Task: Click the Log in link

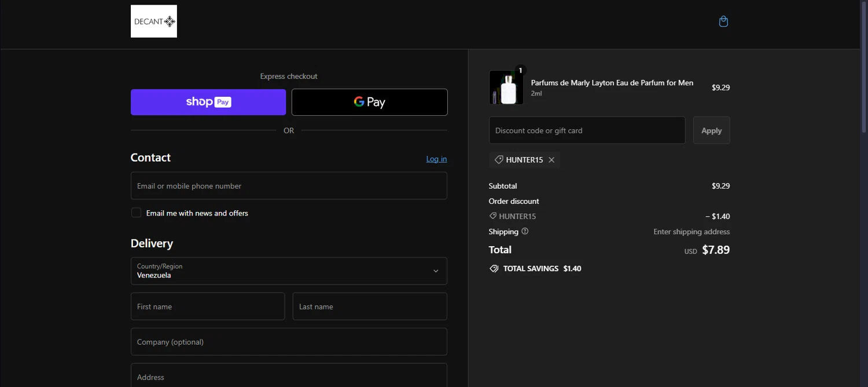Action: tap(436, 159)
